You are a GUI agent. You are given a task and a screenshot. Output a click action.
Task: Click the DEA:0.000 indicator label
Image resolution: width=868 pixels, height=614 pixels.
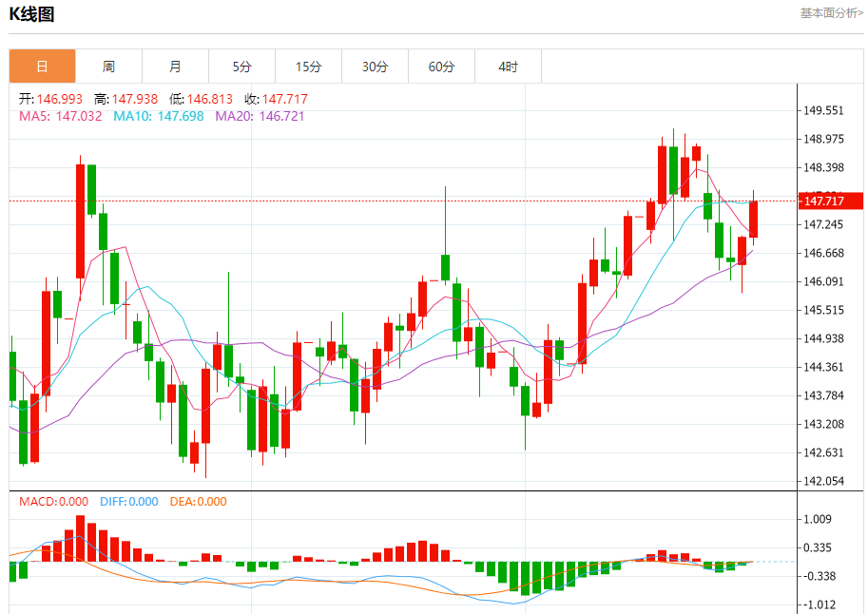198,502
